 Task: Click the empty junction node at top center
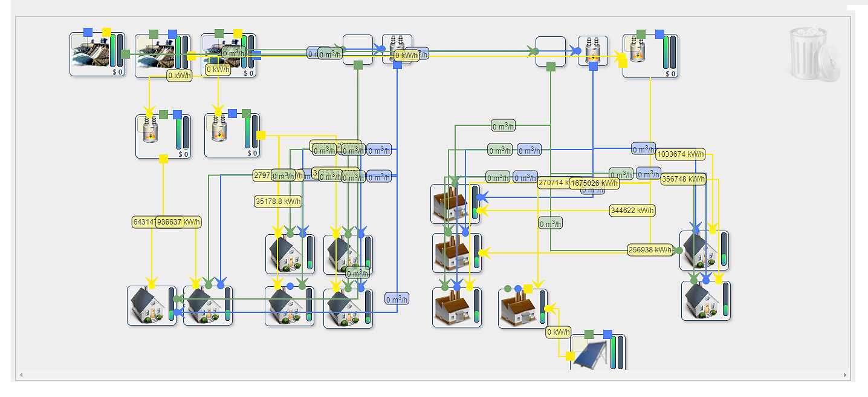click(x=357, y=48)
